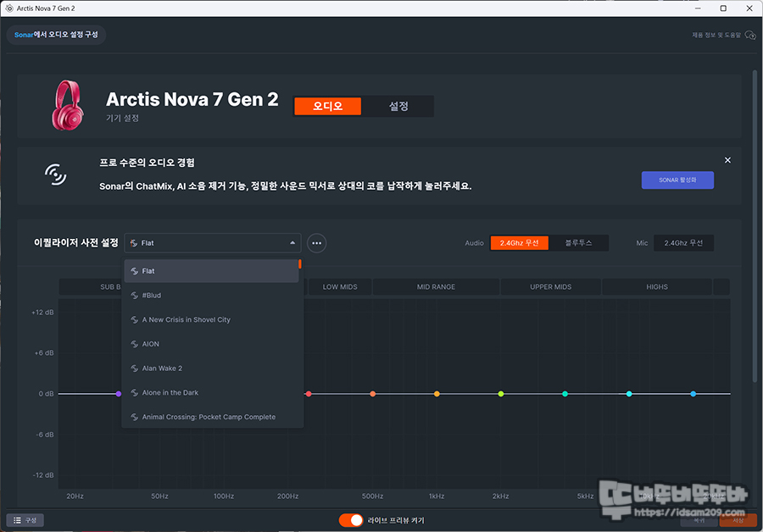Image resolution: width=763 pixels, height=532 pixels.
Task: Click the 100Hz frequency label
Action: coord(224,496)
